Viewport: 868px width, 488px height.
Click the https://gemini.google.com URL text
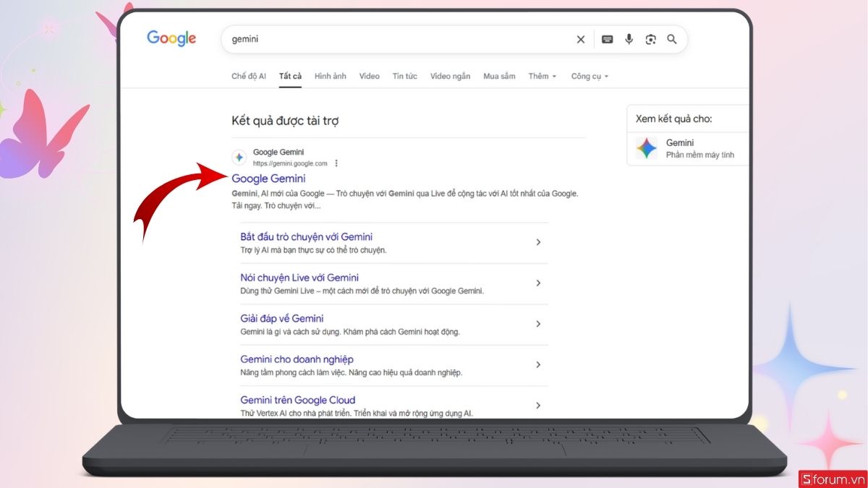(290, 163)
